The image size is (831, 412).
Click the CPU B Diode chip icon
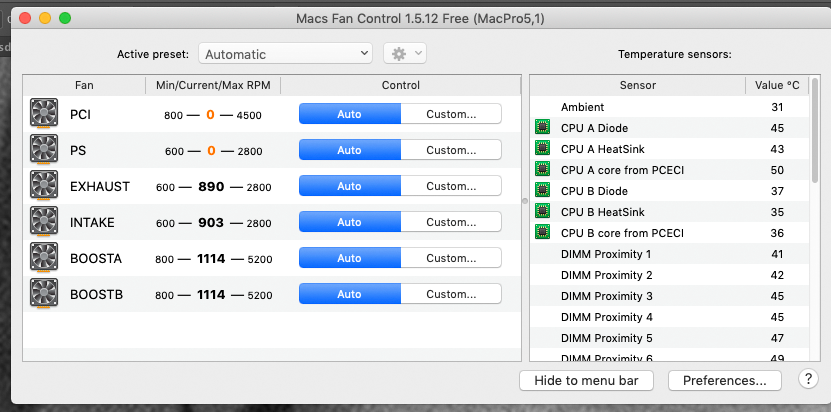542,190
